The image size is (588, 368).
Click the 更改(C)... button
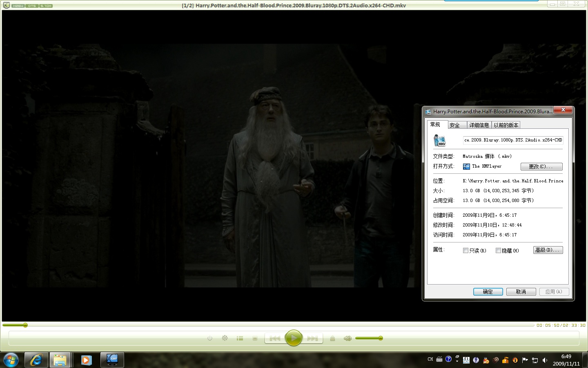[541, 166]
